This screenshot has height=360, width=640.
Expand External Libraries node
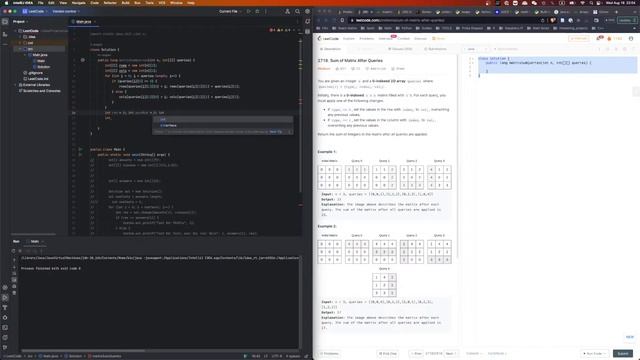pyautogui.click(x=16, y=85)
